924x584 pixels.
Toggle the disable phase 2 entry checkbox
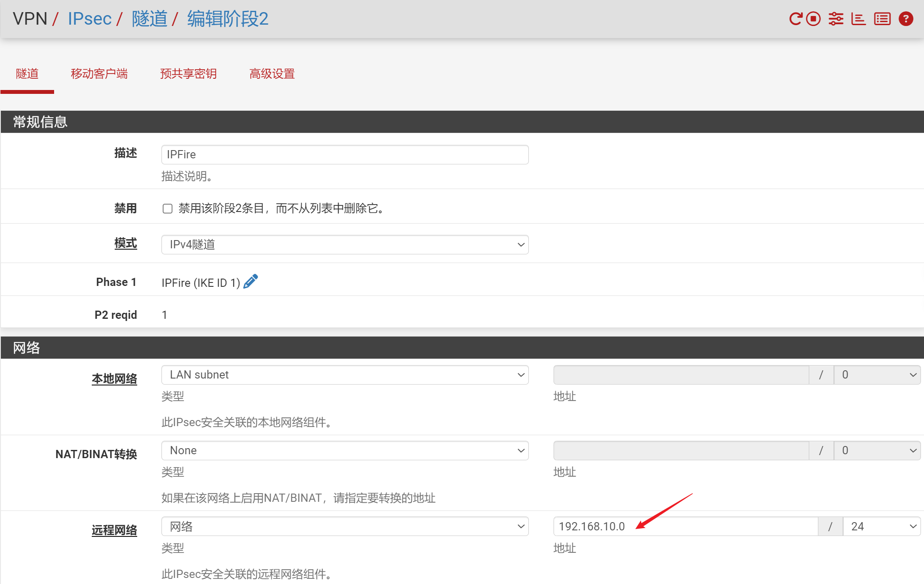click(167, 209)
